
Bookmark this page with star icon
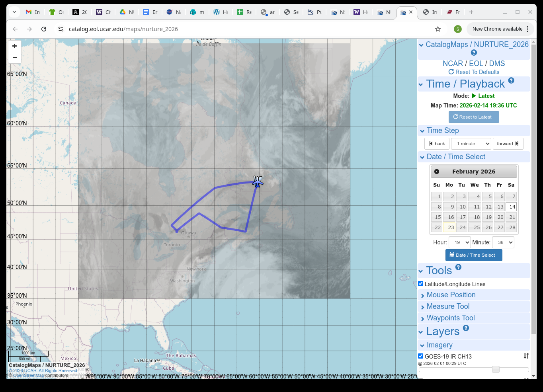click(x=438, y=29)
